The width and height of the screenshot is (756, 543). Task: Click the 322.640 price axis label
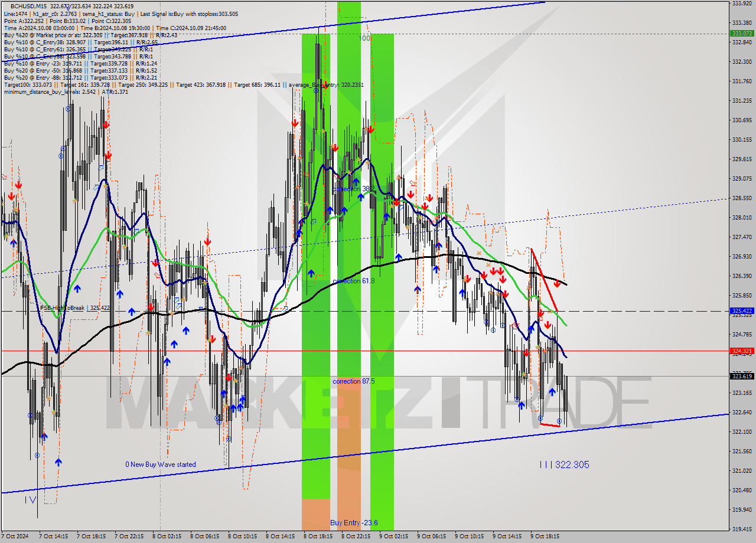tap(741, 412)
